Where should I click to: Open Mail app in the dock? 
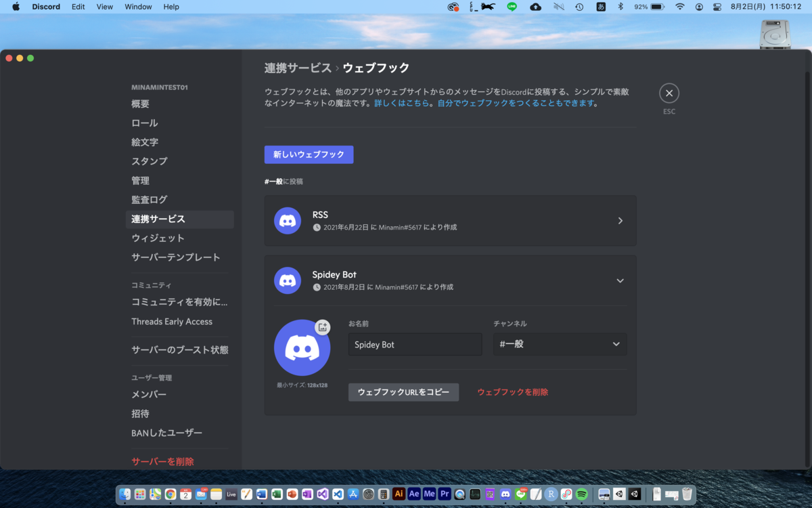pyautogui.click(x=201, y=494)
